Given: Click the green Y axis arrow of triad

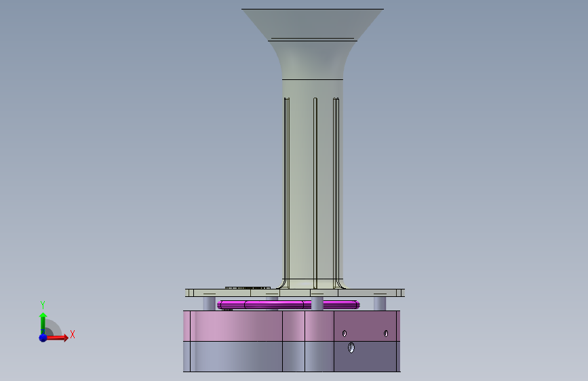Looking at the screenshot, I should pos(43,323).
